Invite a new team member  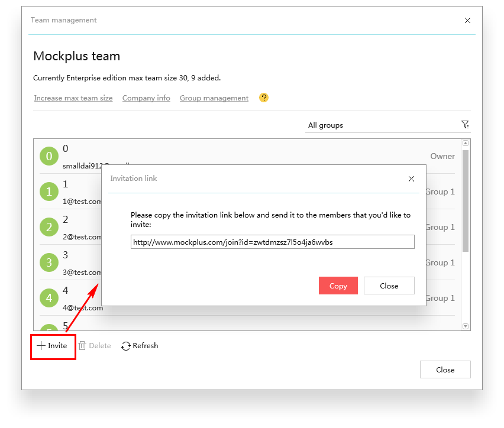(x=53, y=346)
